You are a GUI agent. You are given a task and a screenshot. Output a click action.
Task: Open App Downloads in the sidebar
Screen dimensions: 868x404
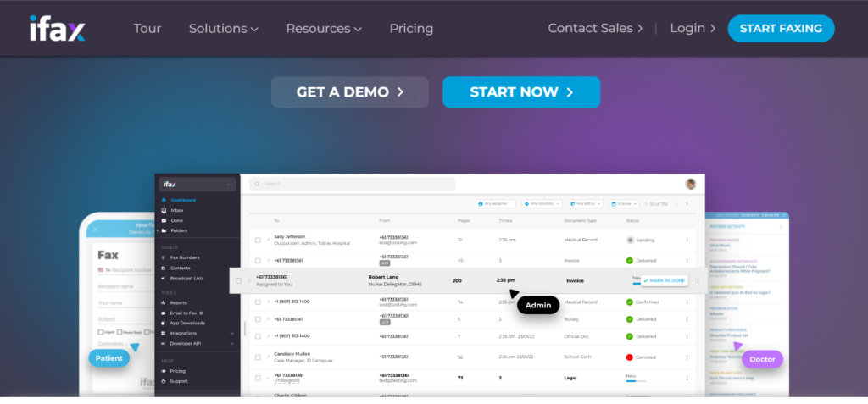point(187,323)
